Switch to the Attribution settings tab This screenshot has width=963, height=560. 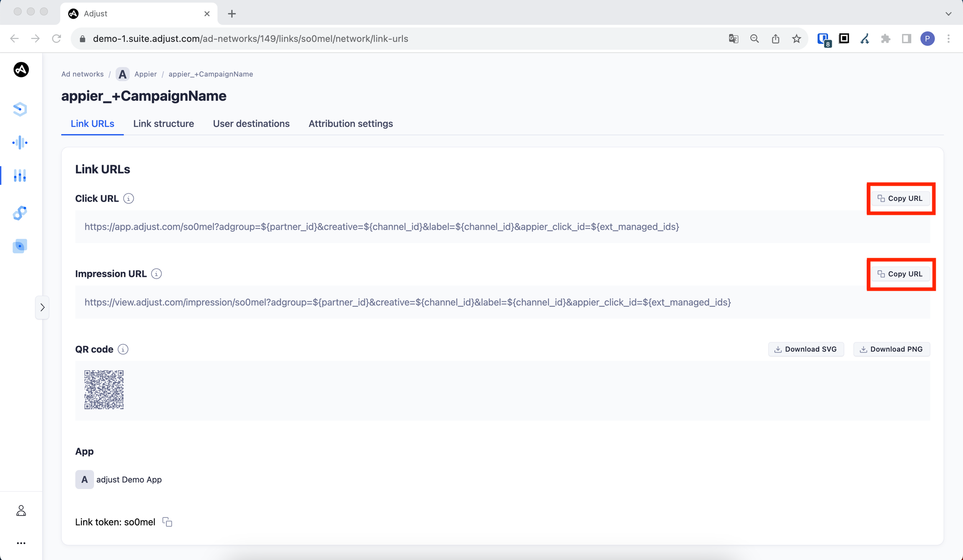click(350, 124)
